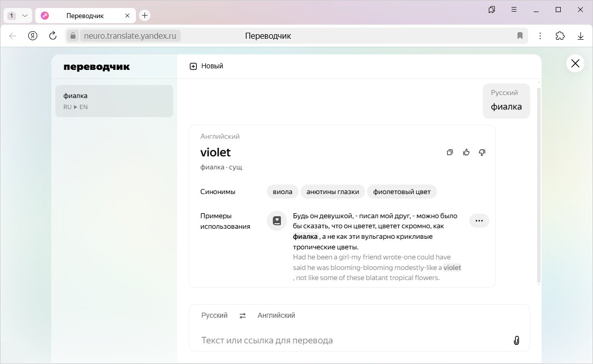The width and height of the screenshot is (593, 364).
Task: Start a new translation with Новый
Action: coord(206,66)
